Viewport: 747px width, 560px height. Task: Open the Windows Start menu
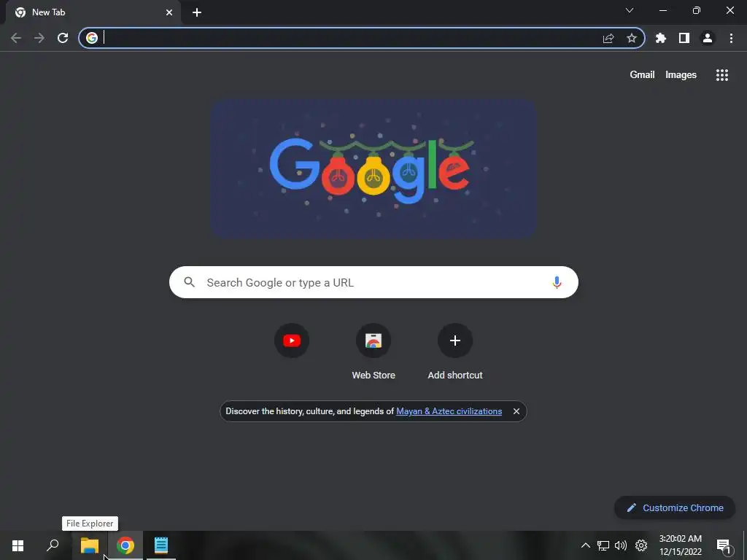point(18,545)
